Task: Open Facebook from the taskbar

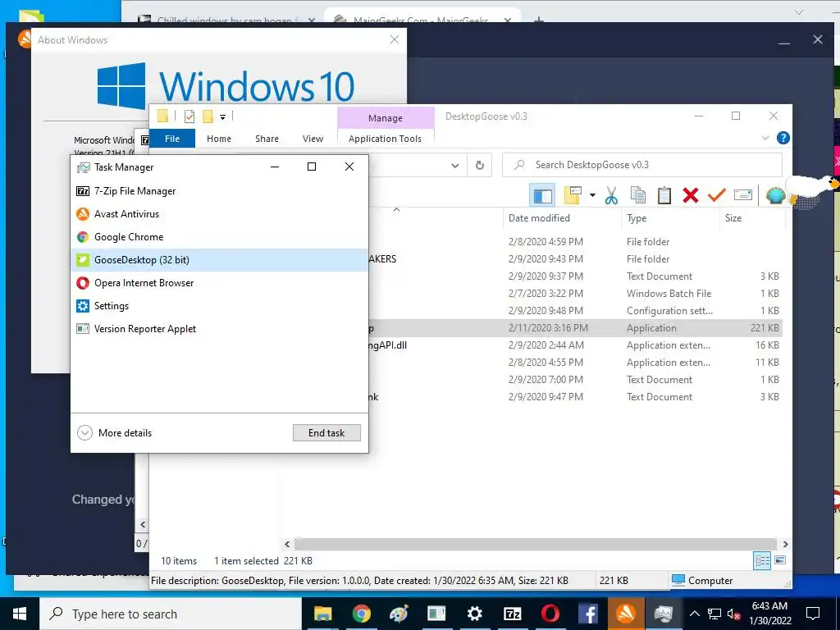Action: pyautogui.click(x=587, y=614)
